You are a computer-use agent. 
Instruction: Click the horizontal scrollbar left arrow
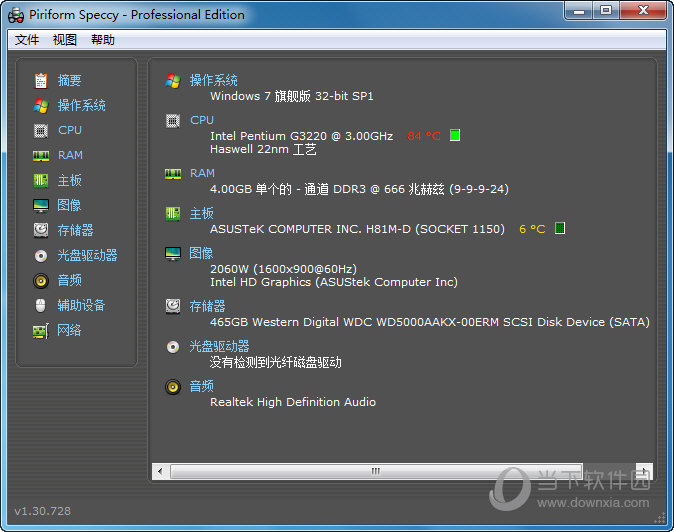pos(158,470)
